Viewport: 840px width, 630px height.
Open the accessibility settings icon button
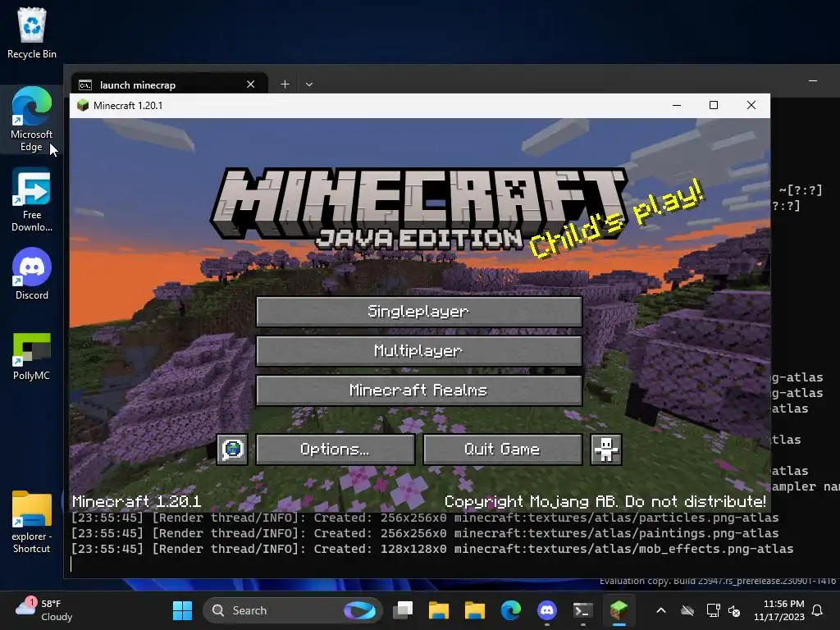tap(606, 449)
